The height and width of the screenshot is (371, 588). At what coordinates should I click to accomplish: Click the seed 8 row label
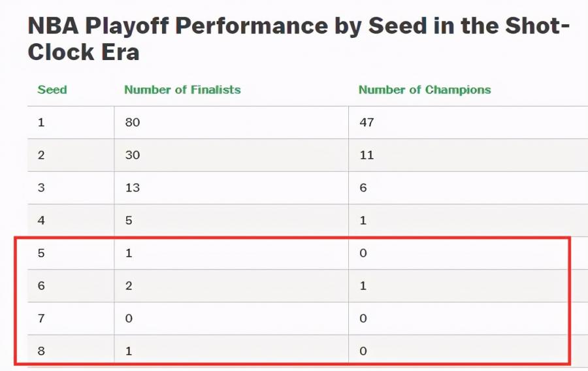pos(41,351)
